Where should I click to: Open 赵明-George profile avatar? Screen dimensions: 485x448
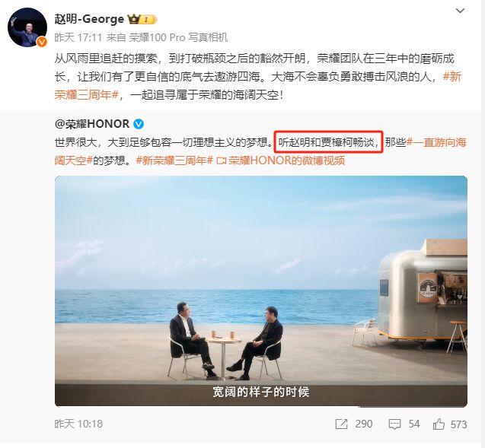27,27
